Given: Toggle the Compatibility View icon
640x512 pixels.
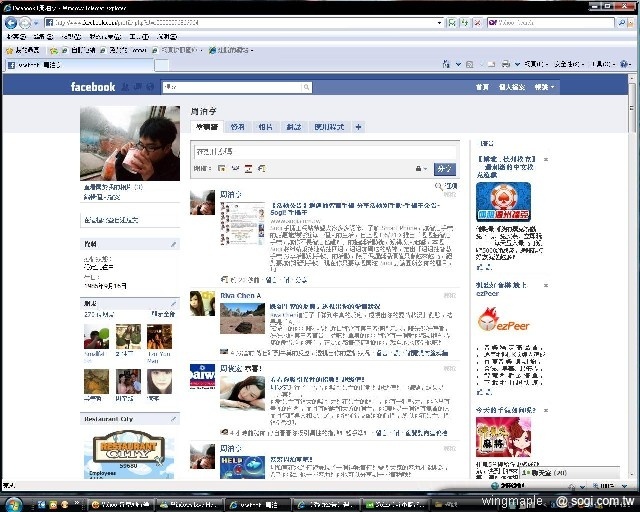Looking at the screenshot, I should coord(452,23).
